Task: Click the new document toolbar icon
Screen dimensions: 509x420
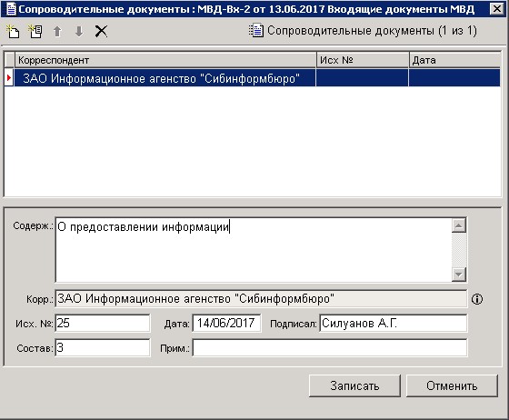Action: [x=13, y=32]
